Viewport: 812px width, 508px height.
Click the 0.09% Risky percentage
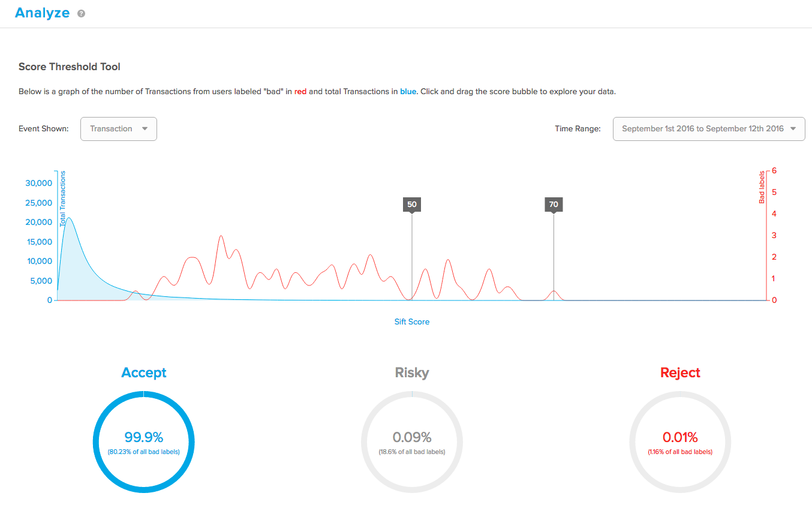click(412, 437)
